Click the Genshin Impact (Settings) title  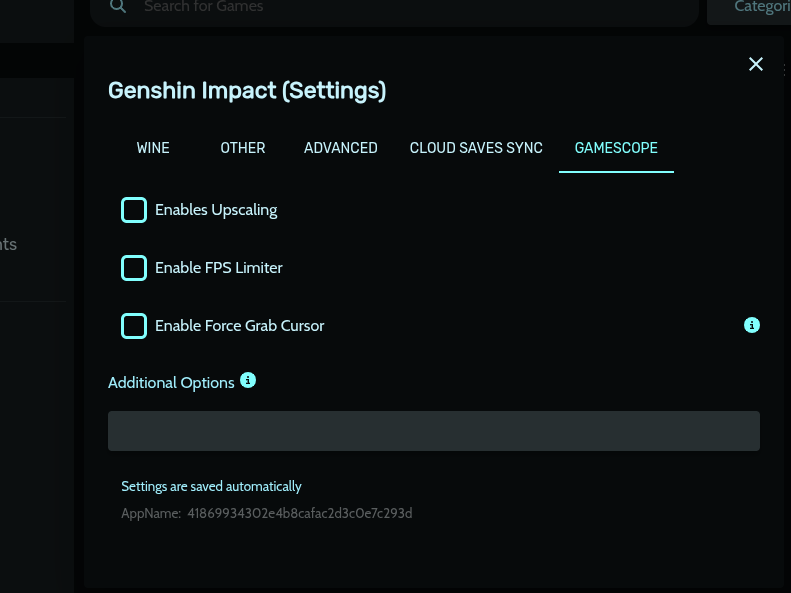247,91
